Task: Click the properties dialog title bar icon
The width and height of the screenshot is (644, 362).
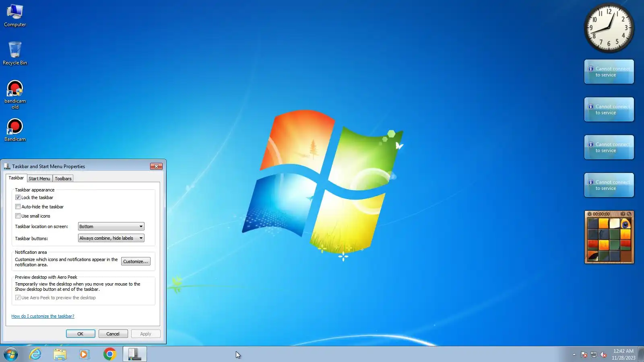Action: click(x=7, y=166)
